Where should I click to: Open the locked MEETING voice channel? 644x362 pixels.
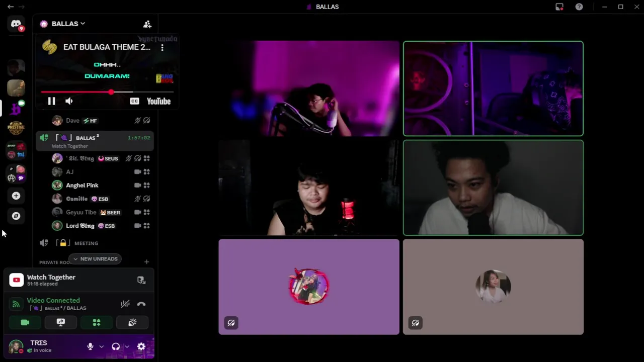click(95, 243)
